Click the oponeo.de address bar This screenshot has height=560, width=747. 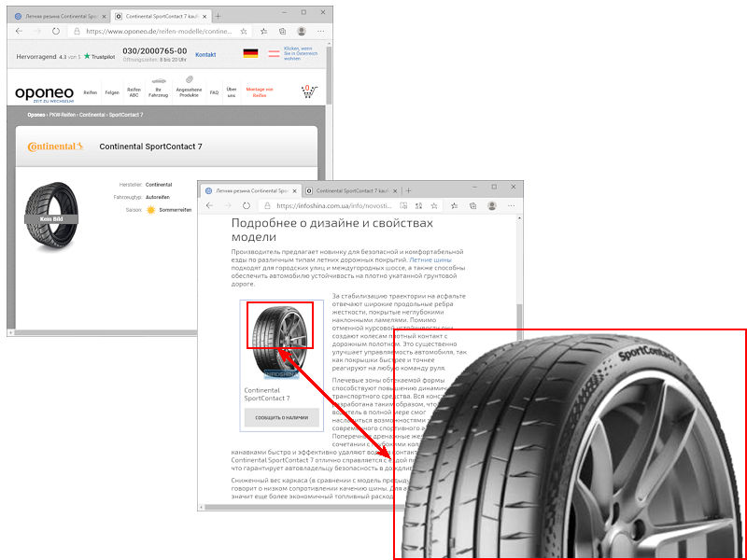point(160,32)
